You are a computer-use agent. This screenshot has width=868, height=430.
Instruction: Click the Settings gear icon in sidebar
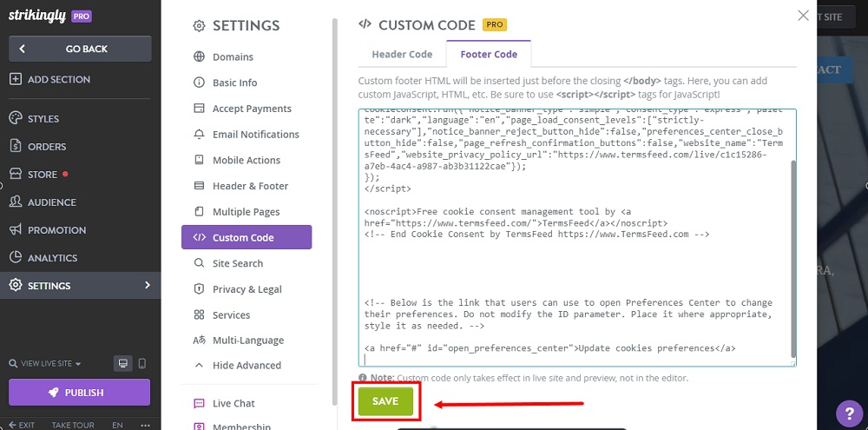tap(16, 286)
